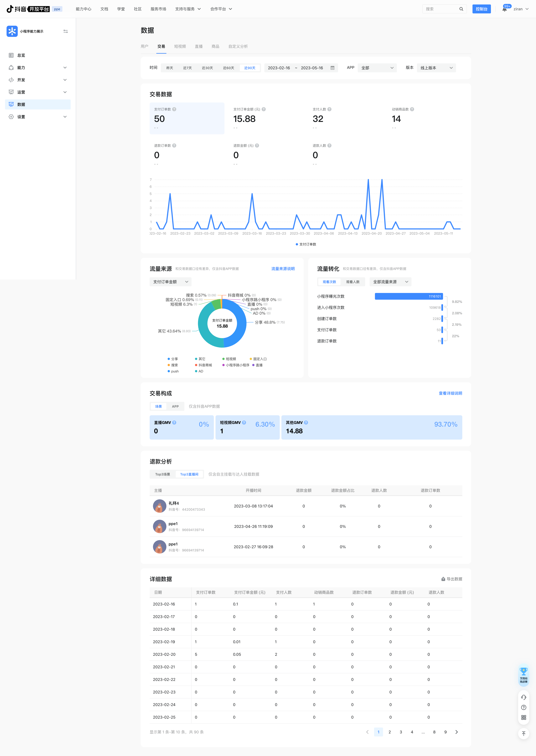Switch to the 自定义分析 tab
Image resolution: width=536 pixels, height=756 pixels.
(238, 46)
